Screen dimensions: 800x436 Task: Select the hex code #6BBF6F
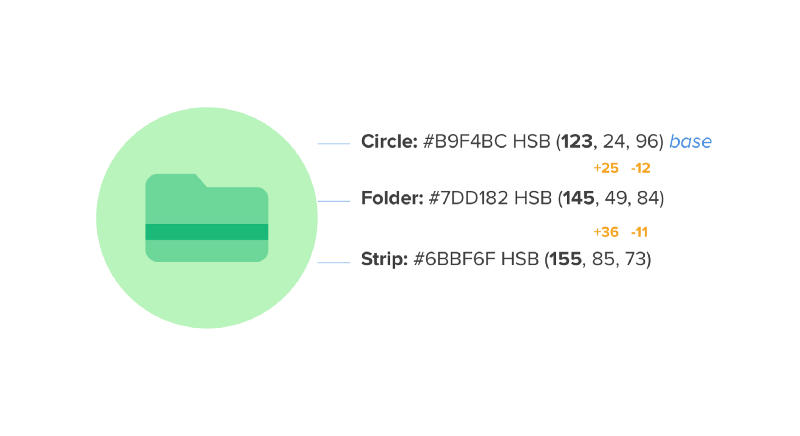point(455,260)
